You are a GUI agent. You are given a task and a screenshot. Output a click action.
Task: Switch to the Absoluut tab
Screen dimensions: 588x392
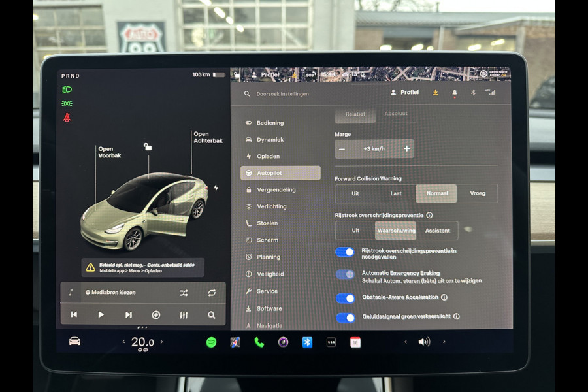tap(397, 112)
